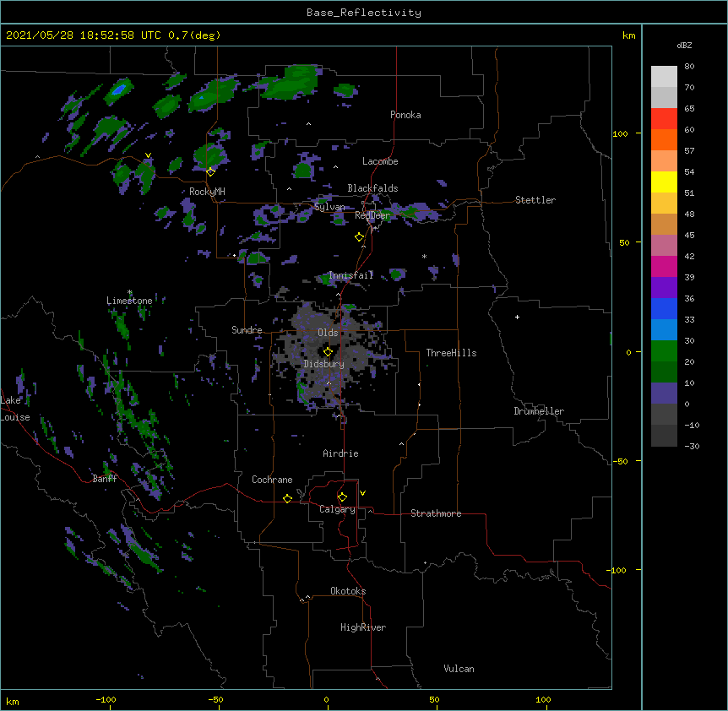
Task: Click the Drumheller city label
Action: pos(539,411)
